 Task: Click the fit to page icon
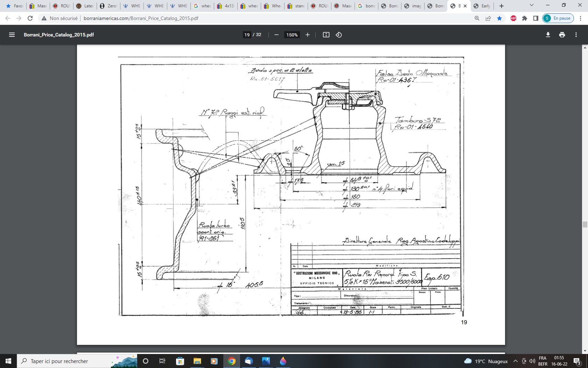point(326,35)
